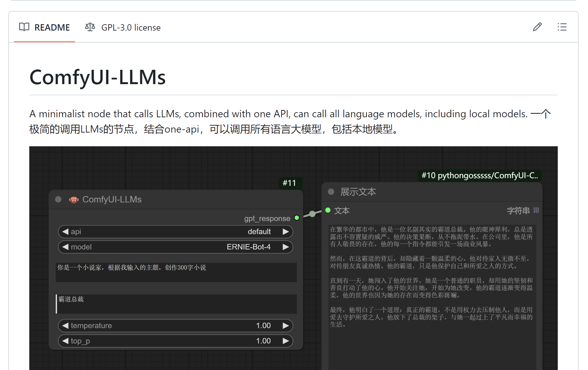
Task: Open the model ERNIE-Bot-4 combo box
Action: pyautogui.click(x=175, y=247)
